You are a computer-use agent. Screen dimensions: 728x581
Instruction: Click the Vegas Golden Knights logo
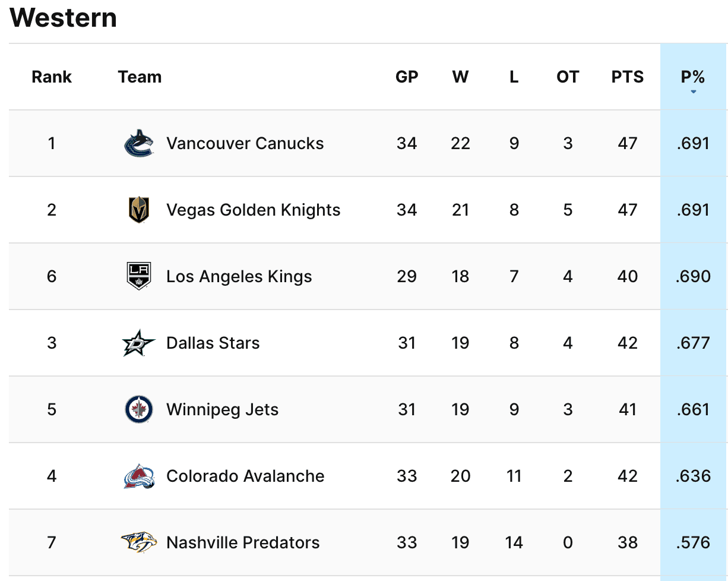139,210
